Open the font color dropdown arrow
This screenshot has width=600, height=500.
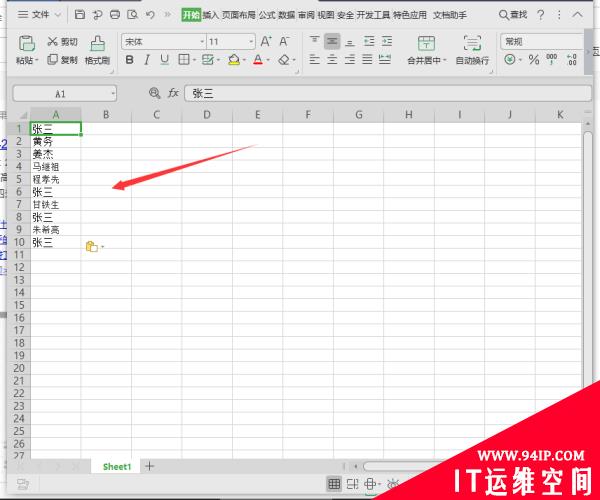tap(268, 60)
